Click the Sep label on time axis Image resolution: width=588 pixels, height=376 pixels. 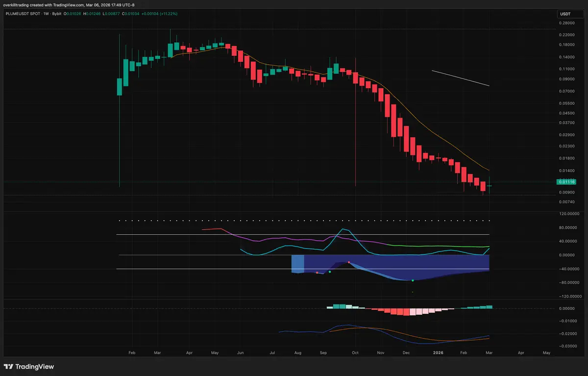(x=323, y=352)
